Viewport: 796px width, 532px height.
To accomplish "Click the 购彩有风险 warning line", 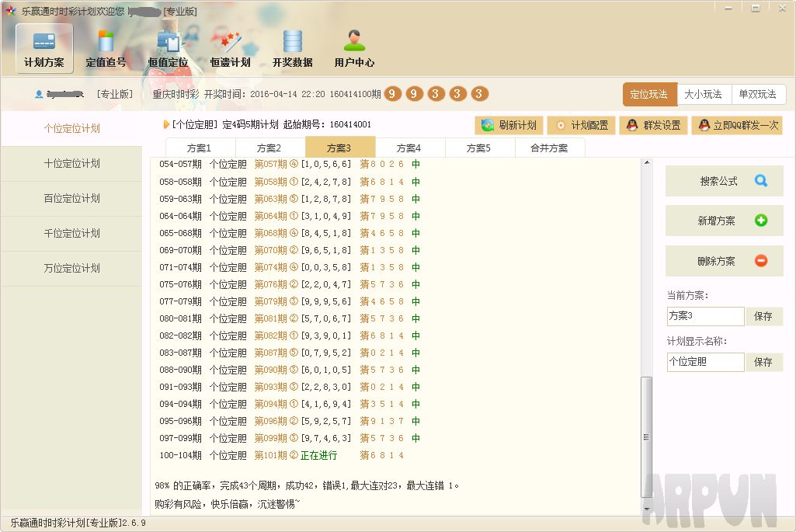I will [228, 504].
